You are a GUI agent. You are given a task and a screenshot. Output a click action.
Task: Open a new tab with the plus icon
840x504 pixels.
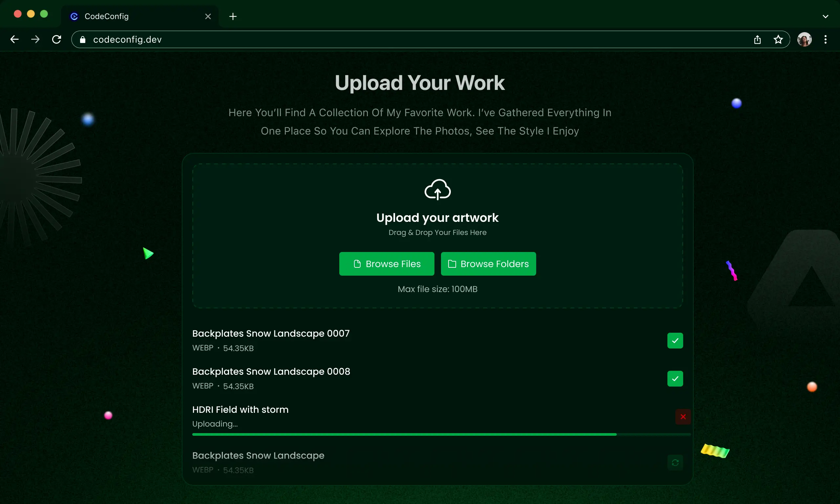pos(233,16)
